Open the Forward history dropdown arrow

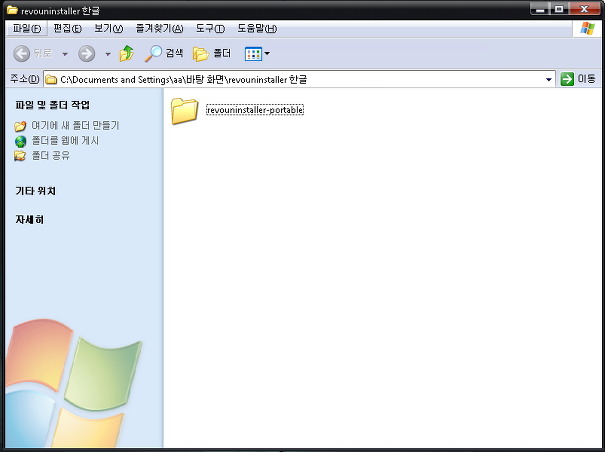pos(108,54)
